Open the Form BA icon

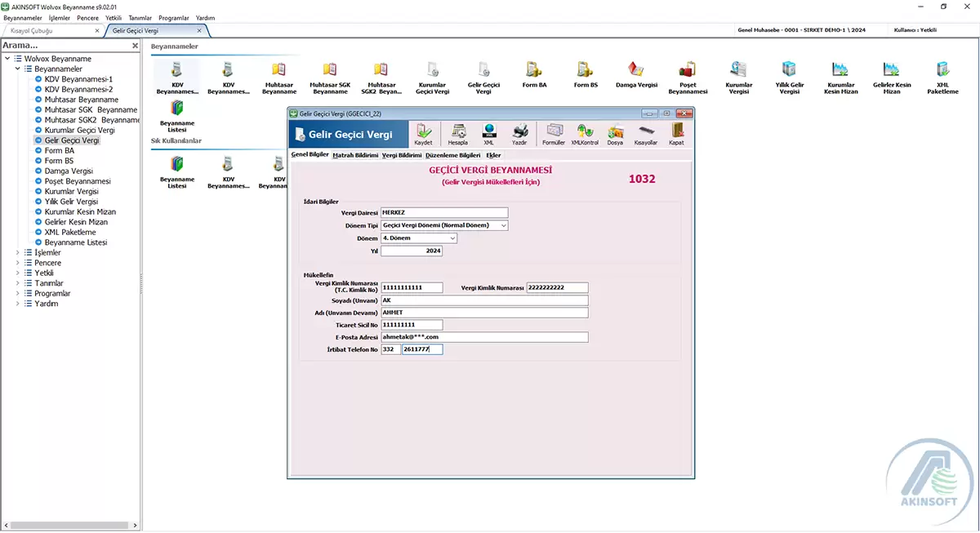tap(533, 73)
